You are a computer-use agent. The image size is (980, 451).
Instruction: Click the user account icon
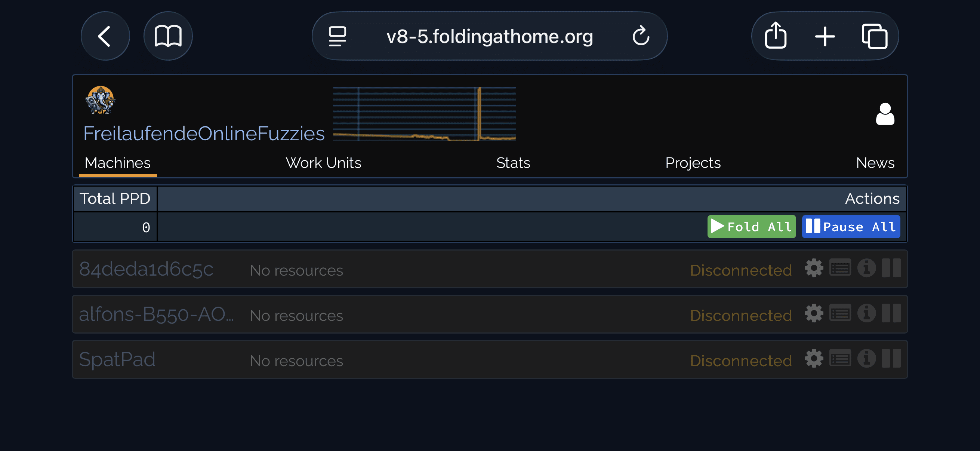pos(885,114)
